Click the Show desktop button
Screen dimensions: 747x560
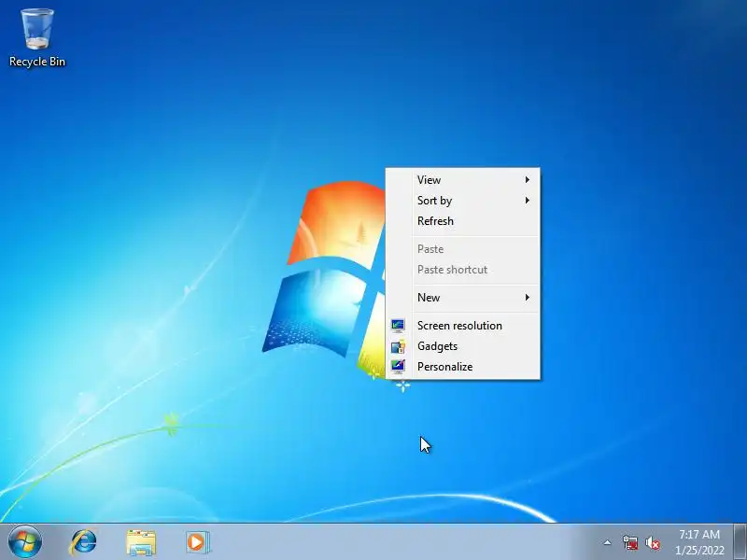[740, 542]
